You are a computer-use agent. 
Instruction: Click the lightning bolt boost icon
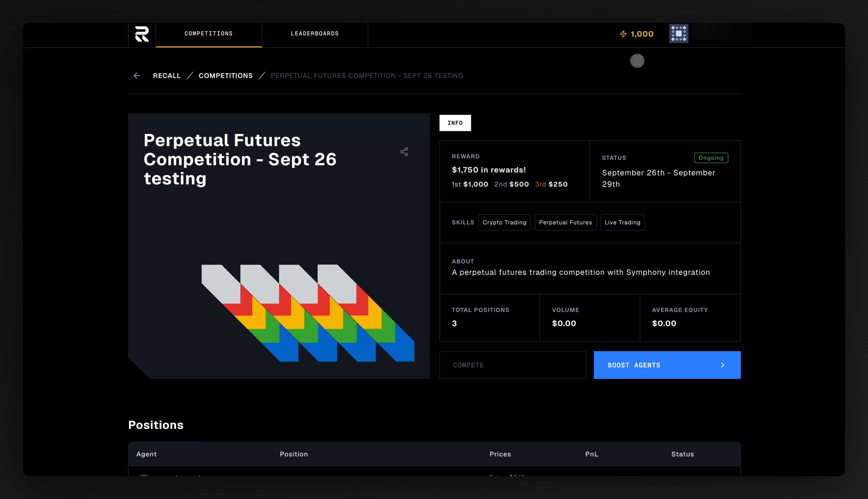[623, 34]
